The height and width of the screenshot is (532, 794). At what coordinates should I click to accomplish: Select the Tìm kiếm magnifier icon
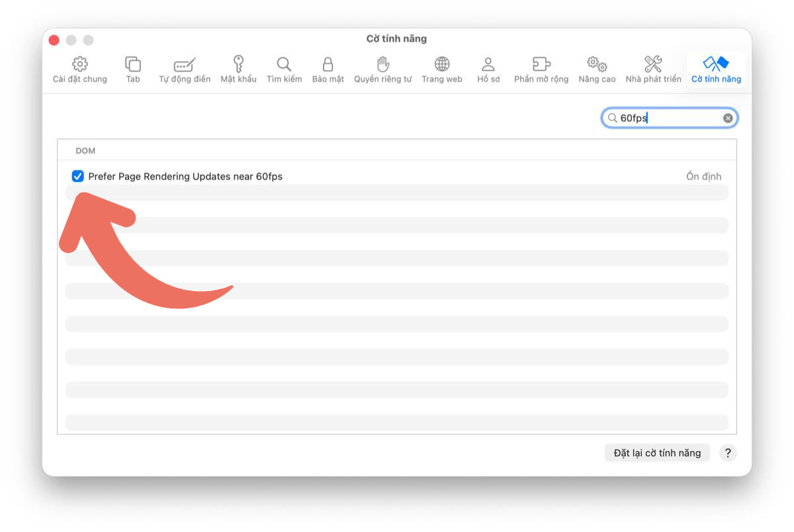pyautogui.click(x=284, y=64)
